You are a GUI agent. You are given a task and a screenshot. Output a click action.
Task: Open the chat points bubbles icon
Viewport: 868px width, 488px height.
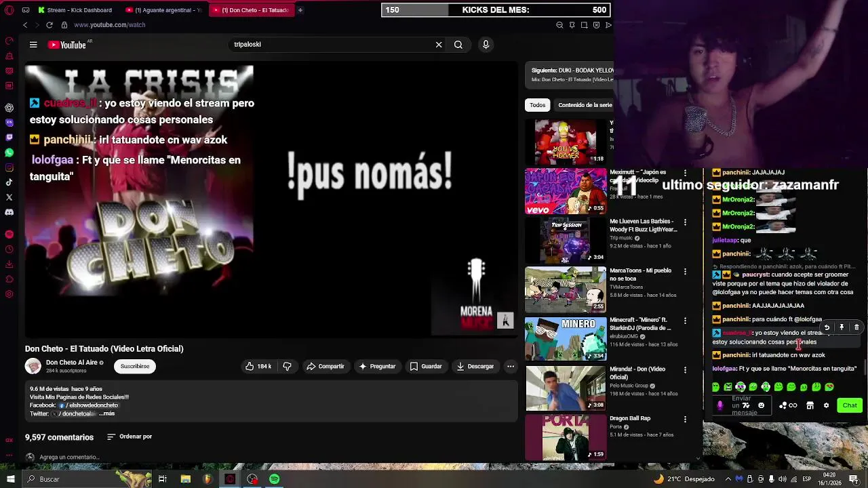783,405
